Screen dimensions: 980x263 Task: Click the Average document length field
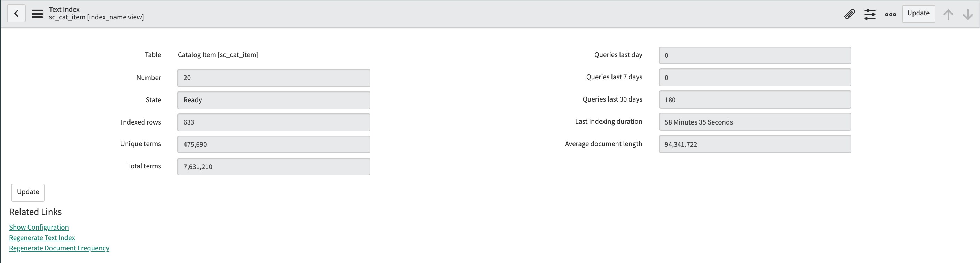755,144
